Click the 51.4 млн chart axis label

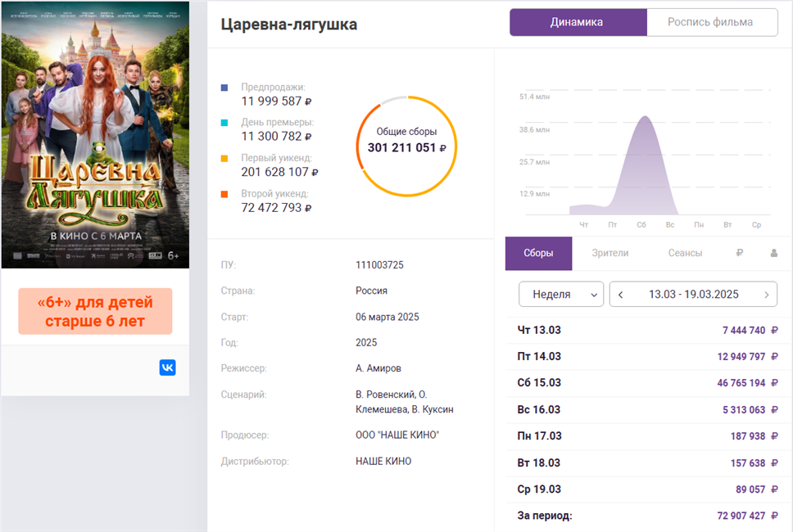[534, 97]
